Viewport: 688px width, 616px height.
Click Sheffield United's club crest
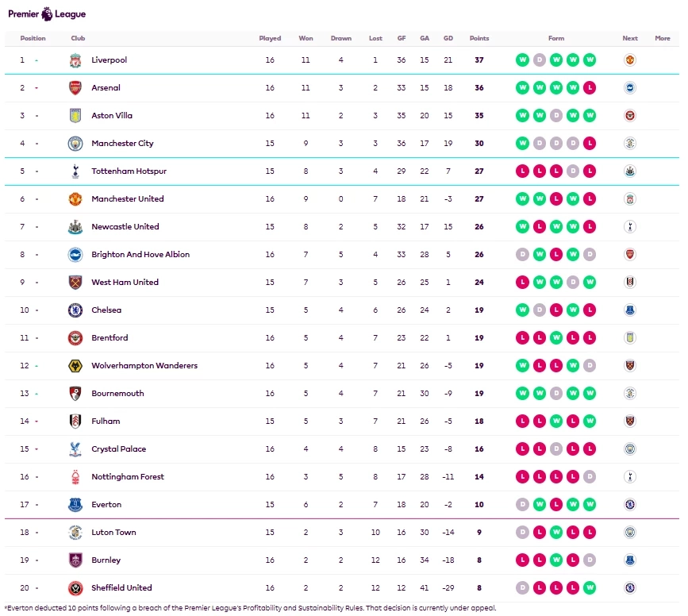click(x=75, y=588)
